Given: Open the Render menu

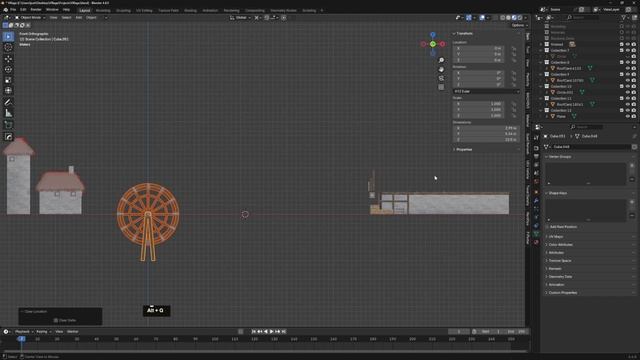Looking at the screenshot, I should 36,9.
